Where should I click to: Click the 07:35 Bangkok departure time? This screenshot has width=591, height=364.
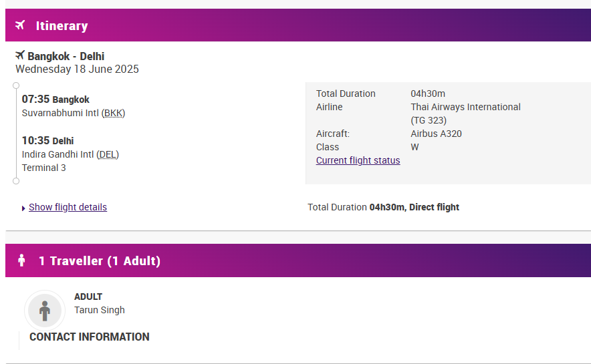point(55,99)
